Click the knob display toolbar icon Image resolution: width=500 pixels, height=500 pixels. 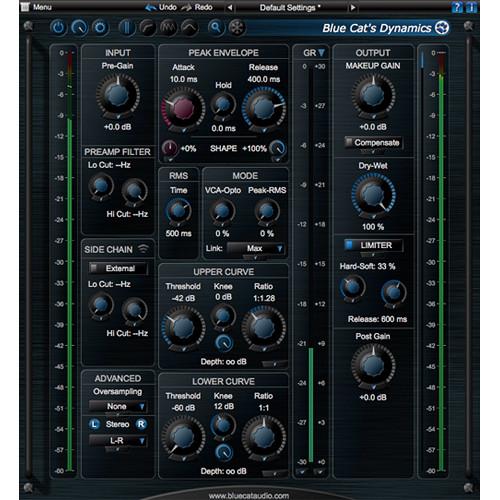pyautogui.click(x=79, y=27)
